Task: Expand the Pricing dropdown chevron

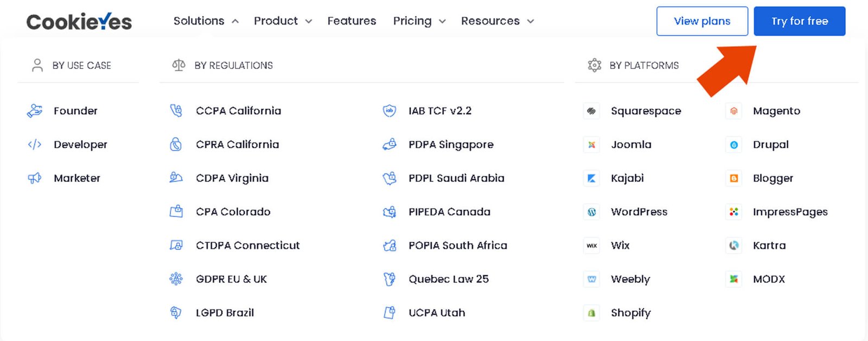Action: coord(442,21)
